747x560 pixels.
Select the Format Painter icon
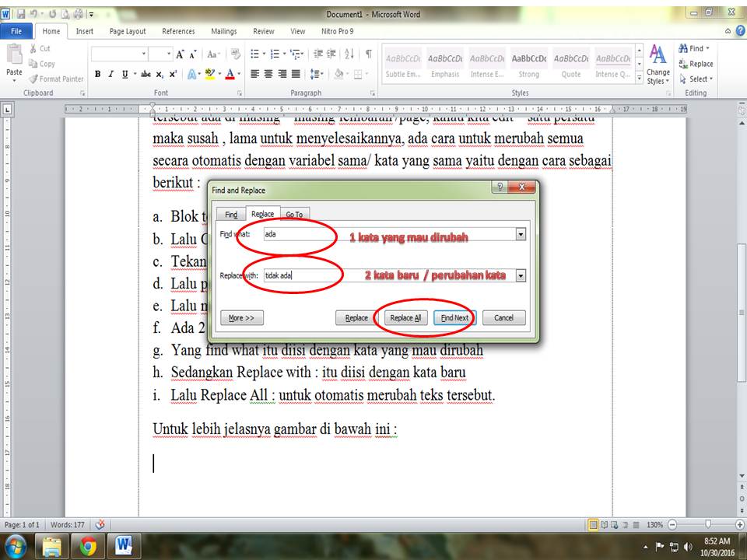(x=35, y=78)
